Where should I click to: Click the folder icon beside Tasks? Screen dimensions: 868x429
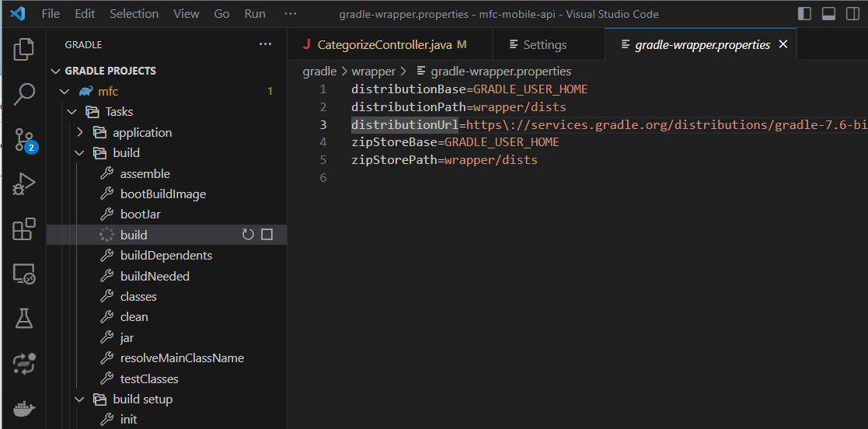click(x=92, y=112)
